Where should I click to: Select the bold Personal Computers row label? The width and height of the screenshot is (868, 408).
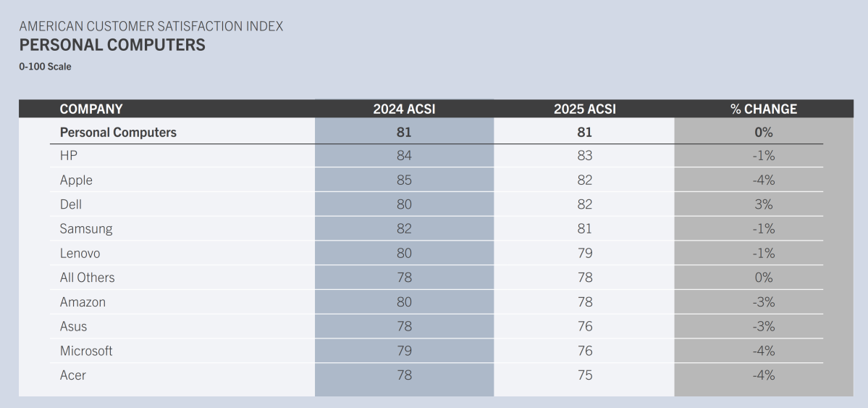tap(118, 133)
